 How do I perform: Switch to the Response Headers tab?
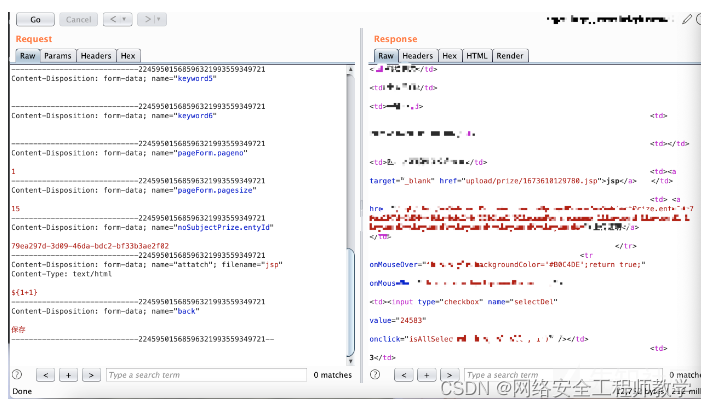pos(417,56)
